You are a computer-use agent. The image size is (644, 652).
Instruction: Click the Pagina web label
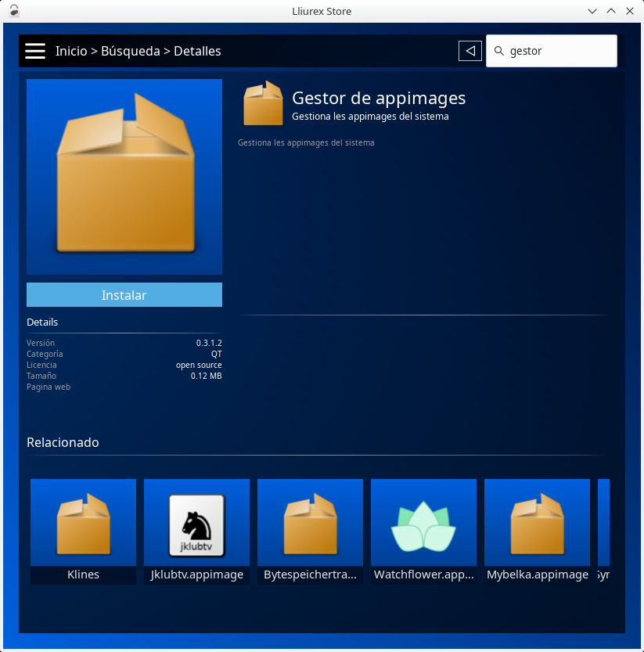click(49, 387)
